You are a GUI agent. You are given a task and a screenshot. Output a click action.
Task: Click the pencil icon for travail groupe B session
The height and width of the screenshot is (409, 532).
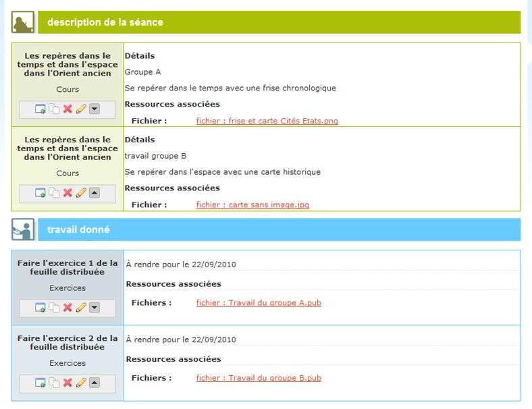tap(81, 193)
